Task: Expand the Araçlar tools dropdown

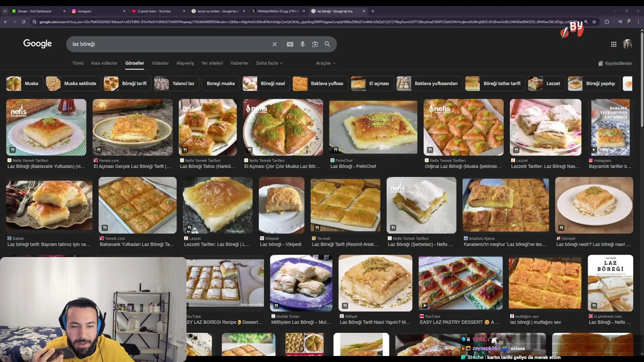Action: [326, 63]
